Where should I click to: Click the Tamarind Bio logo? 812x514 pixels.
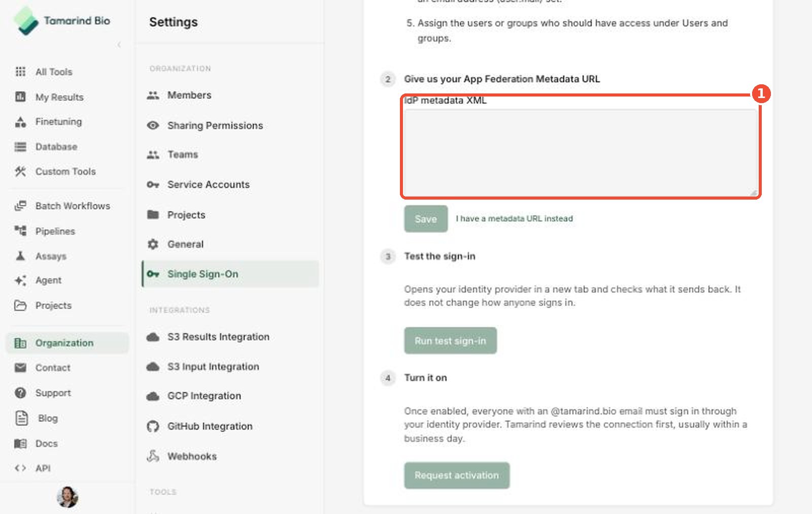point(61,21)
